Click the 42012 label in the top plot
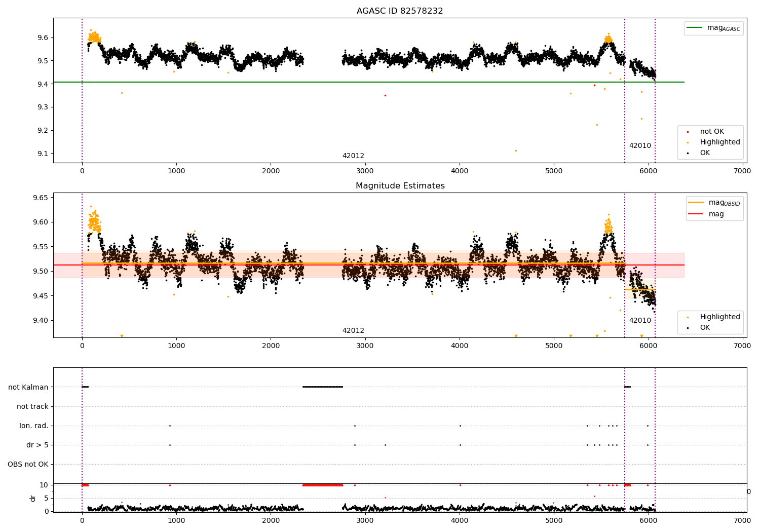Viewport: 760px width, 532px height. (x=353, y=156)
